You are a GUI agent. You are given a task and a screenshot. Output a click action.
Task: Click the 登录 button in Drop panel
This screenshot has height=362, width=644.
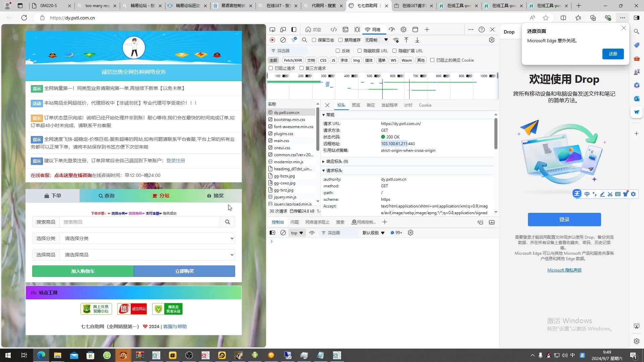pos(564,219)
